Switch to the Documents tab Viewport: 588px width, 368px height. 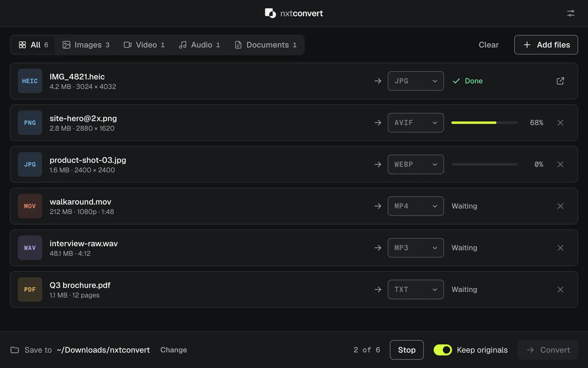[x=265, y=45]
